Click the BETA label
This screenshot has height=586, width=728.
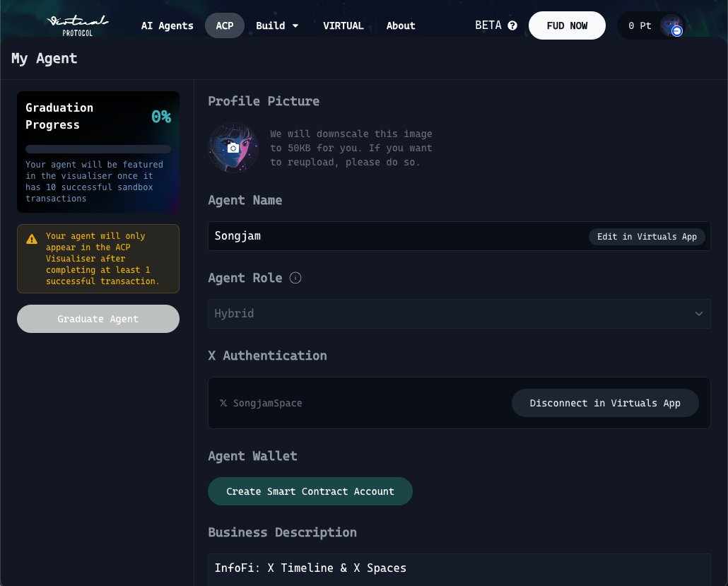coord(488,25)
